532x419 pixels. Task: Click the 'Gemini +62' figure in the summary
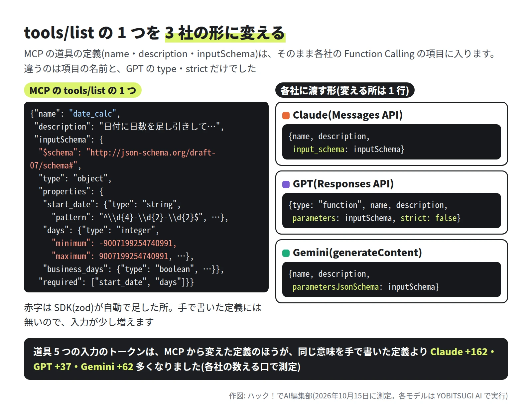107,367
